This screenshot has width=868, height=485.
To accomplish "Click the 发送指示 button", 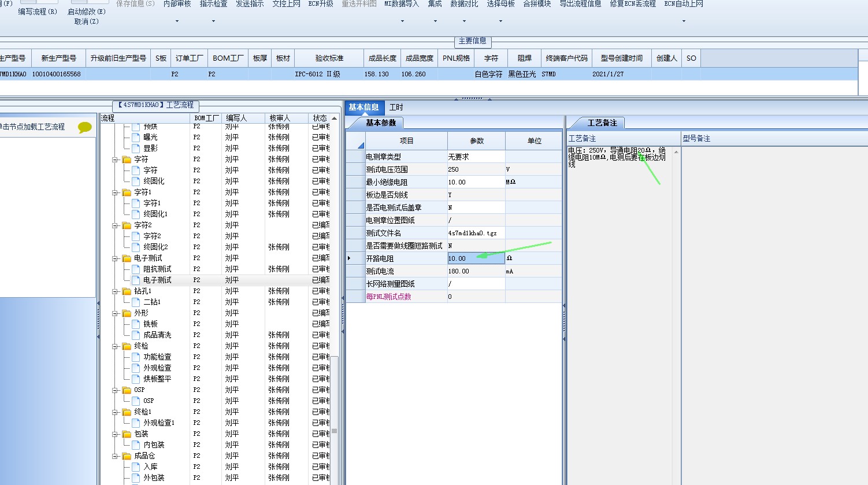I will point(250,4).
